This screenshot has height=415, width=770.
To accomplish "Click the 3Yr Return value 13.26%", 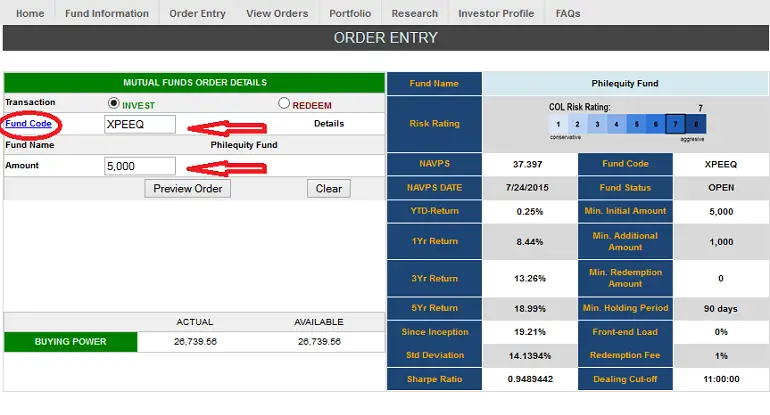I will (x=529, y=278).
